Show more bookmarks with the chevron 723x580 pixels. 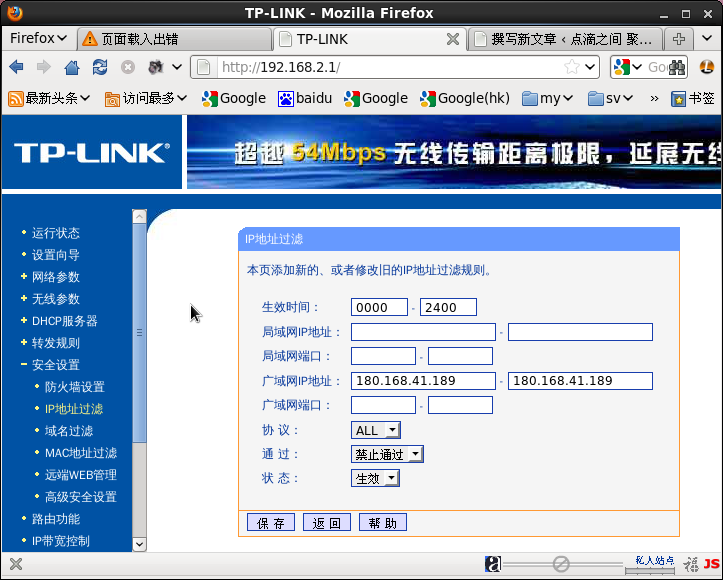click(654, 98)
